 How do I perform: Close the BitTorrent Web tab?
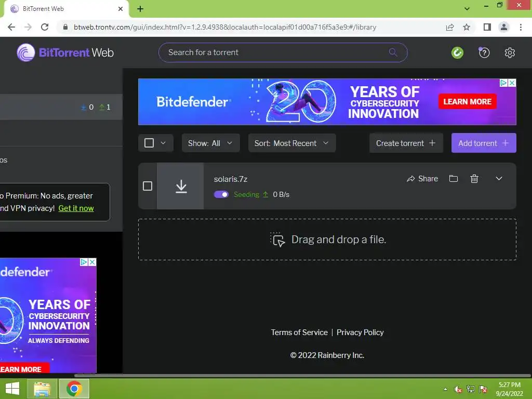[x=121, y=9]
